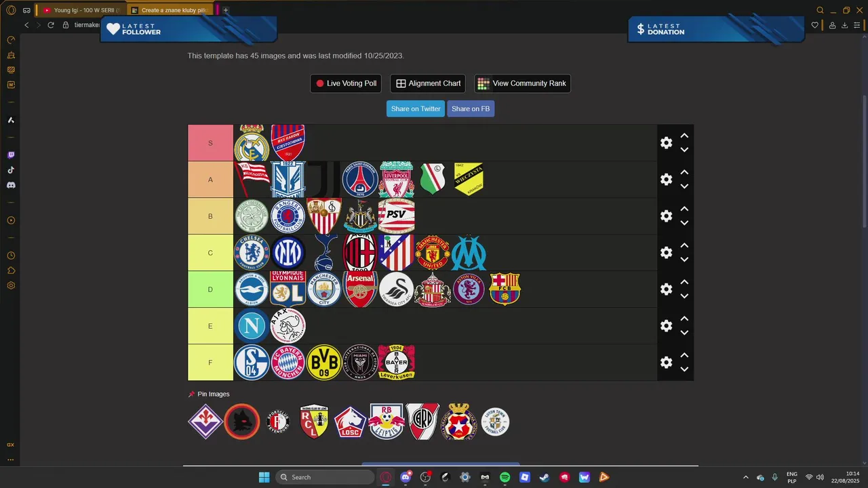Viewport: 868px width, 488px height.
Task: Select PSG crest in A tier
Action: point(360,180)
